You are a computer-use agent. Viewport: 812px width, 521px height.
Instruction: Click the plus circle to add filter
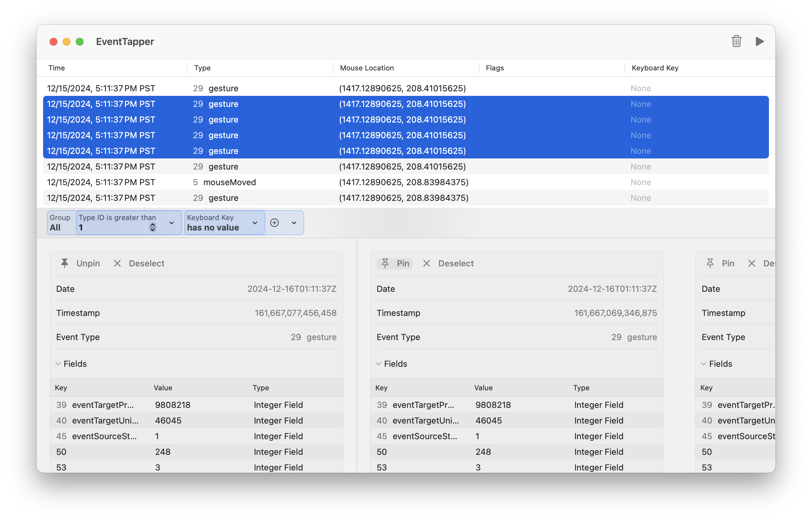click(274, 223)
